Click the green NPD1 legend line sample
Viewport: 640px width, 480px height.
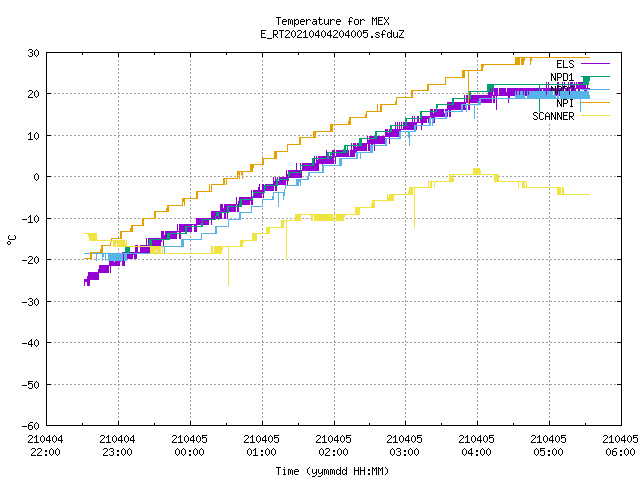595,77
